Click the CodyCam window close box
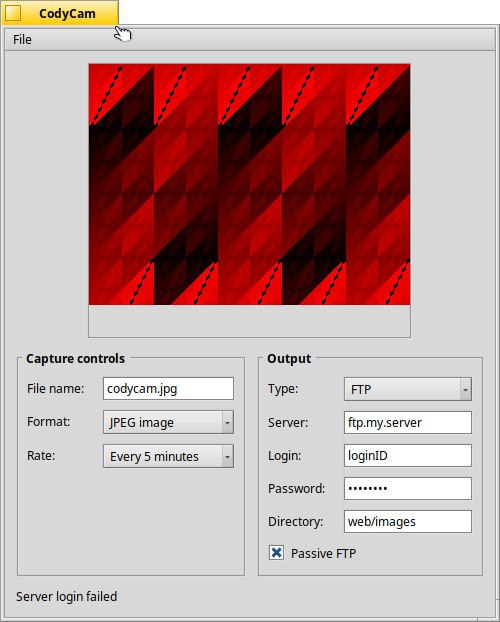The width and height of the screenshot is (500, 622). (13, 13)
